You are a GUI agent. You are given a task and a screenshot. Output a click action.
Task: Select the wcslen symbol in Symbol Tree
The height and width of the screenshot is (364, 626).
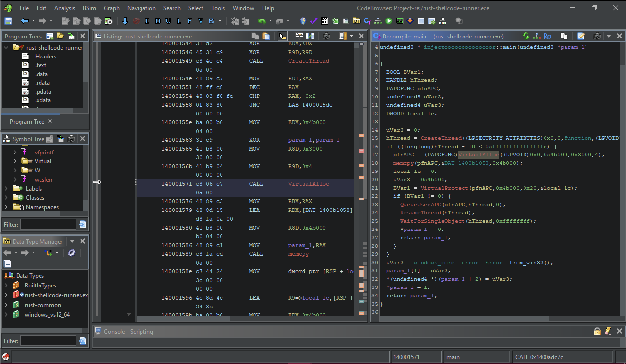[x=43, y=180]
